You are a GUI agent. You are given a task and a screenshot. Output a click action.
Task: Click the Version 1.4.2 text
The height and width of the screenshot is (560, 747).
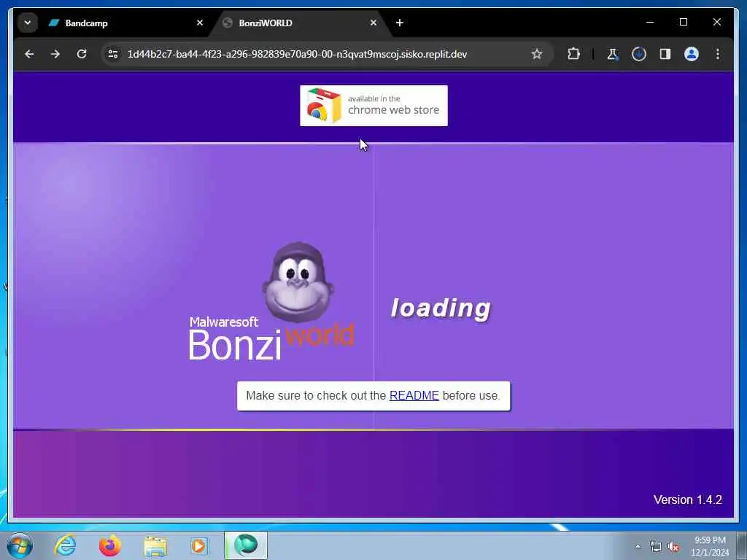point(687,499)
